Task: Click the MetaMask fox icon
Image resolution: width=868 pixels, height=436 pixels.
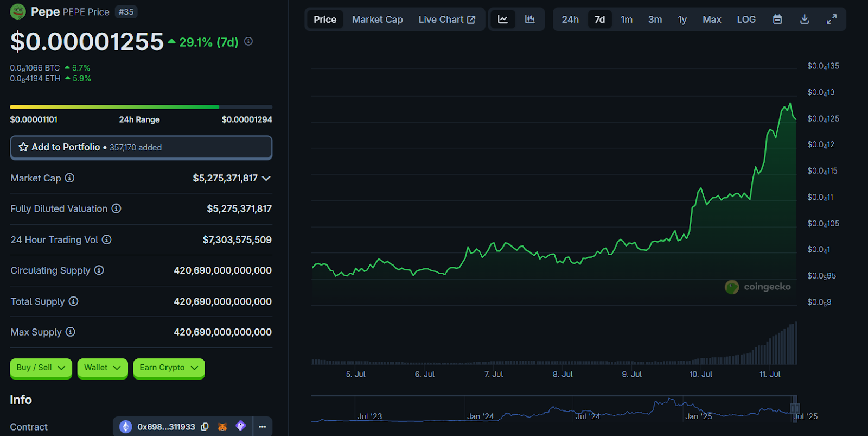Action: 222,427
